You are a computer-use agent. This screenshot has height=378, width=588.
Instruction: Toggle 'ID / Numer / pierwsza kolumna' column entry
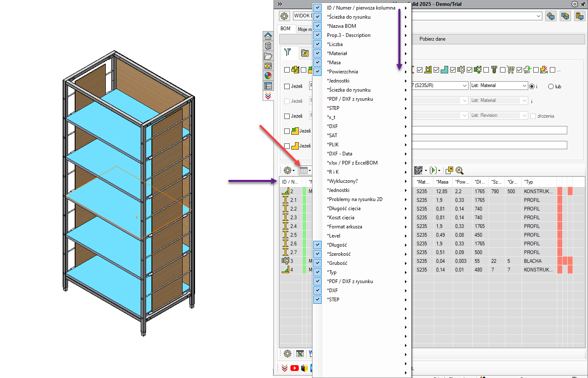click(x=362, y=8)
